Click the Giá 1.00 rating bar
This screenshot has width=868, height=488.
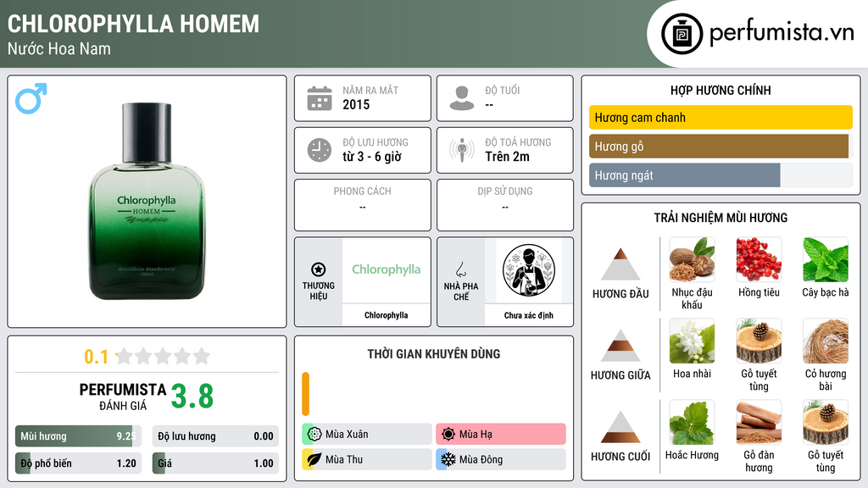click(215, 463)
